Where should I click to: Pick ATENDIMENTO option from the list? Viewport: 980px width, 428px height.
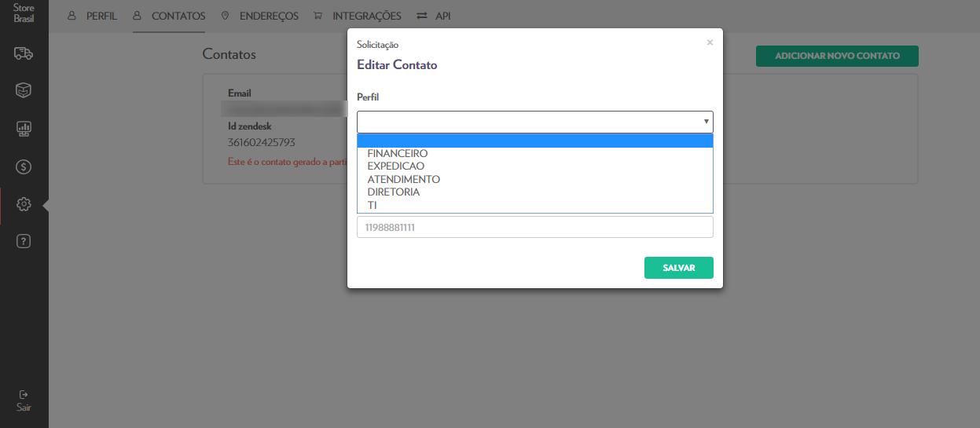[403, 179]
